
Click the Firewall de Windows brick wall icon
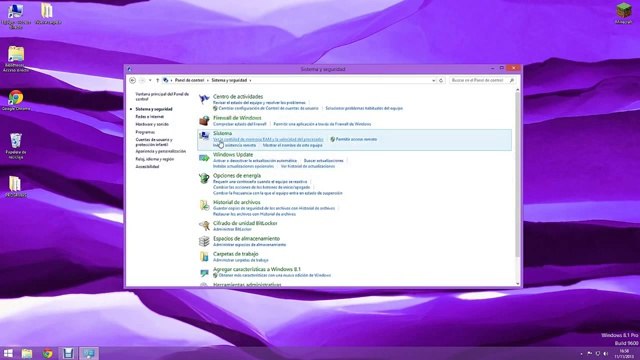[x=204, y=120]
